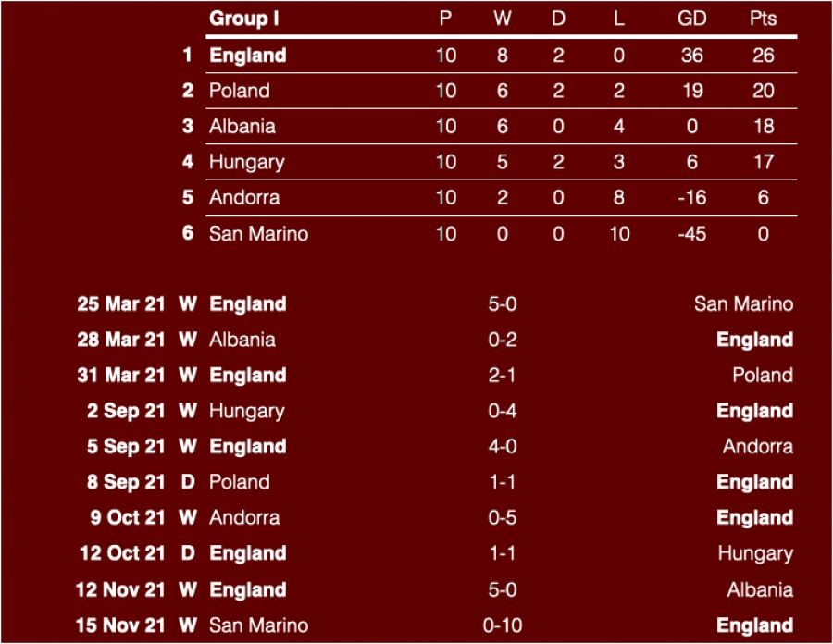The width and height of the screenshot is (833, 644).
Task: Click Andorra in the standings table
Action: 244,197
